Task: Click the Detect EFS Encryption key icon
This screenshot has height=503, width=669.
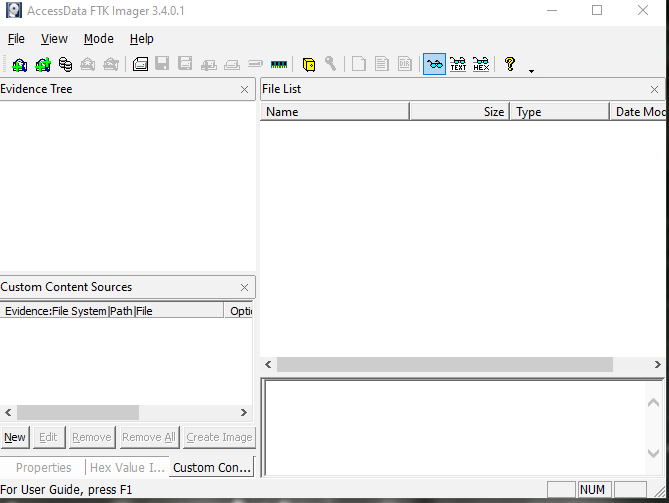Action: tap(331, 64)
